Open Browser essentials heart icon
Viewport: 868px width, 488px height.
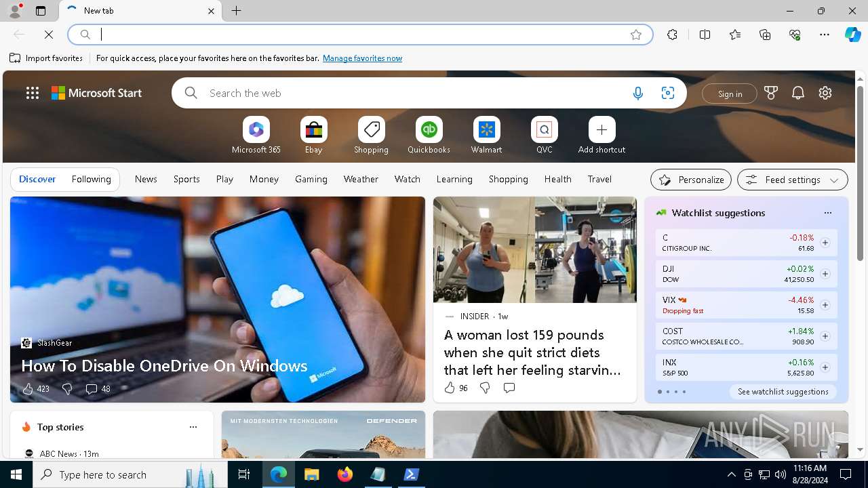(795, 35)
